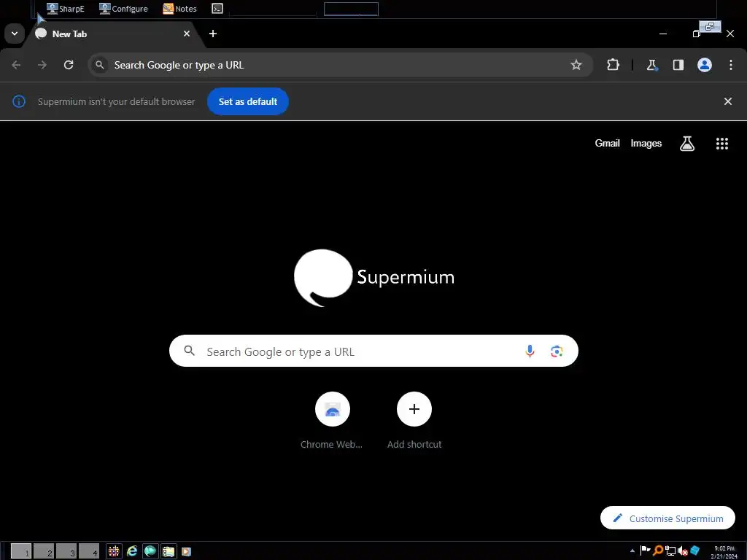Viewport: 747px width, 560px height.
Task: Open SharpE item in top bar
Action: [x=65, y=9]
